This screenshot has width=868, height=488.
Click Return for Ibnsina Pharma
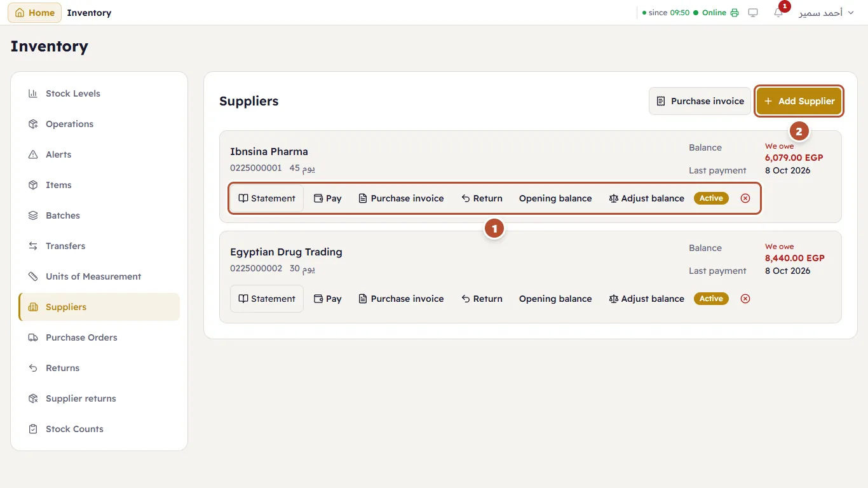(x=482, y=198)
